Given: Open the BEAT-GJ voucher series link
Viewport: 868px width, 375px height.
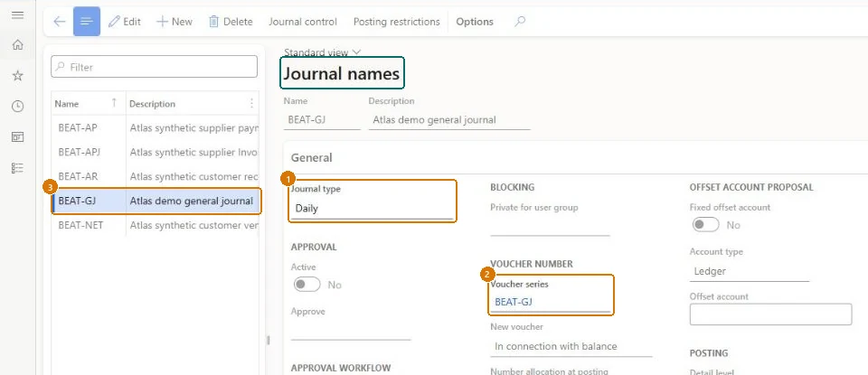Looking at the screenshot, I should [514, 302].
